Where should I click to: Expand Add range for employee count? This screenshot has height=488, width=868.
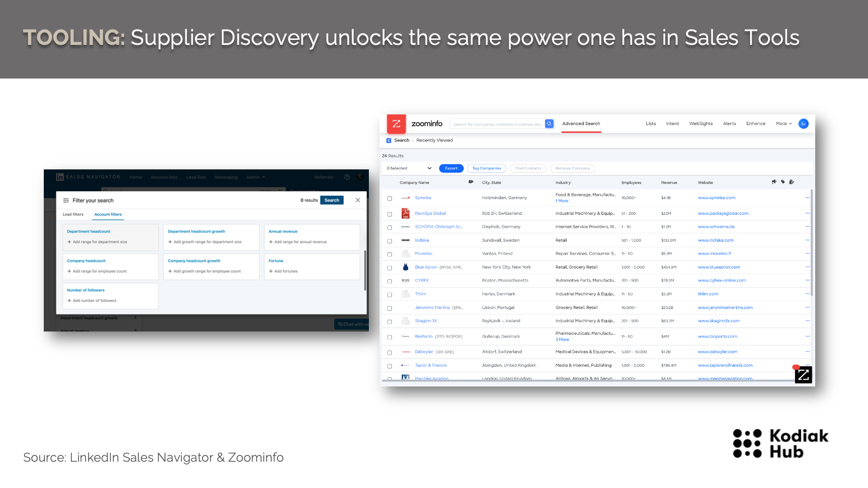tap(97, 271)
